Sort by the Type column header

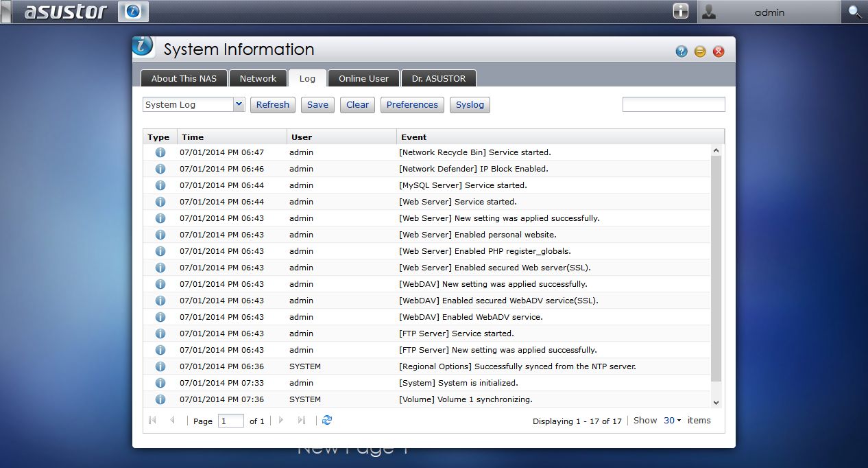point(160,137)
